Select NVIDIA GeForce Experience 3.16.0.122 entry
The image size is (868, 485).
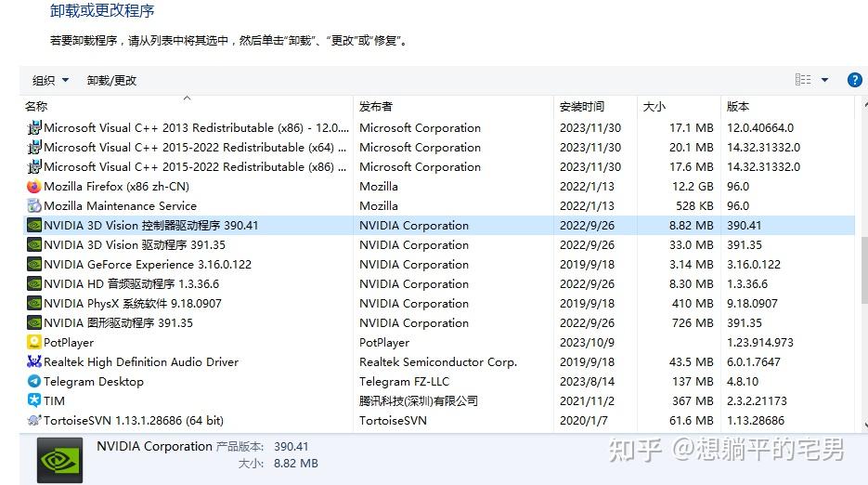148,265
